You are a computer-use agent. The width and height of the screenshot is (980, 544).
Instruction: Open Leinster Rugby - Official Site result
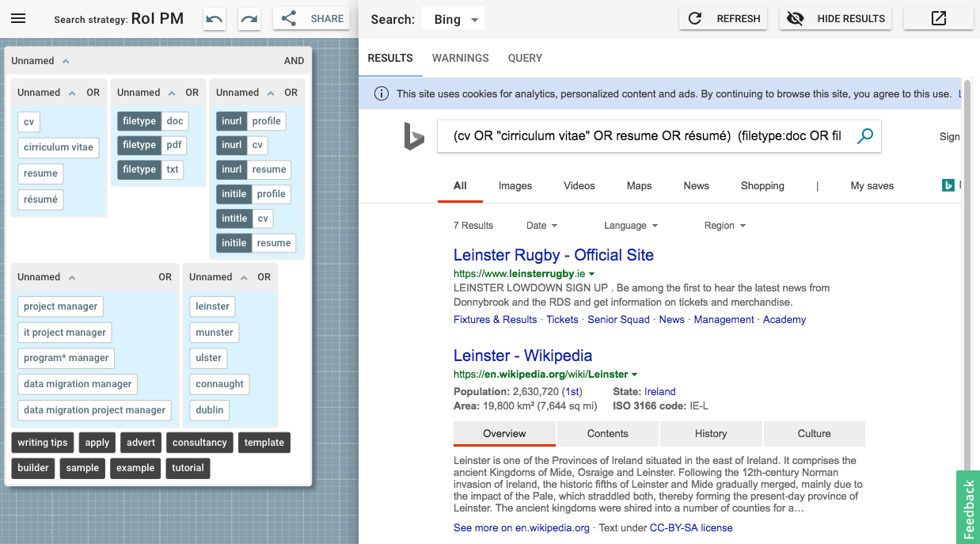(553, 255)
